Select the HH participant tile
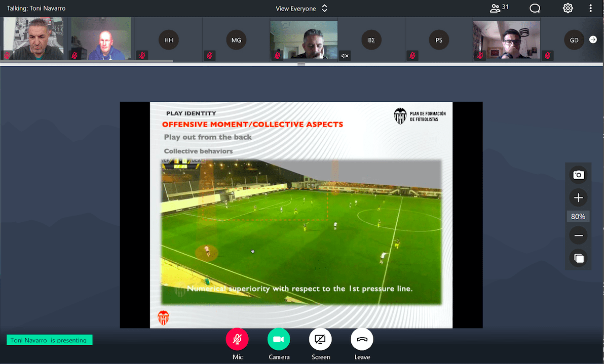 pyautogui.click(x=169, y=40)
